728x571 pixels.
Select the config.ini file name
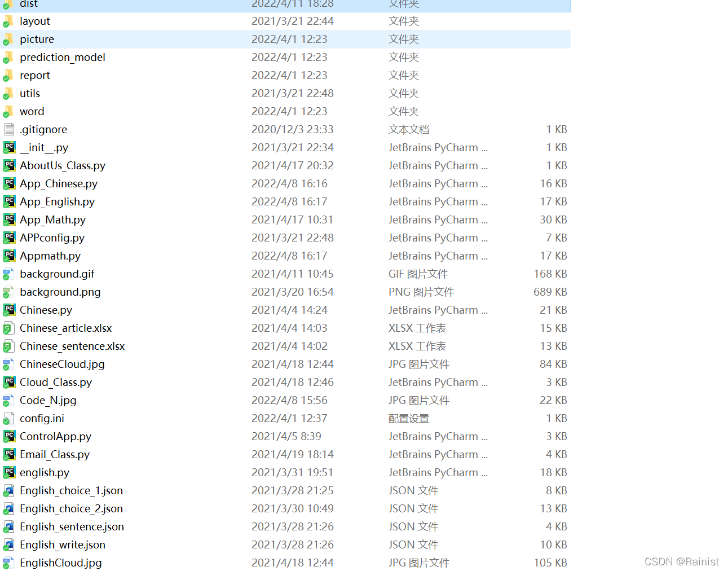click(x=42, y=419)
